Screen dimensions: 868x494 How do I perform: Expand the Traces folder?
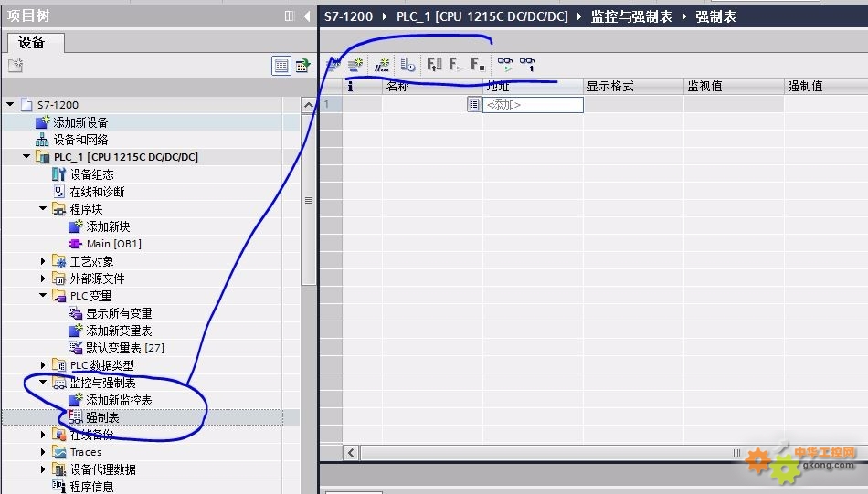pos(43,452)
